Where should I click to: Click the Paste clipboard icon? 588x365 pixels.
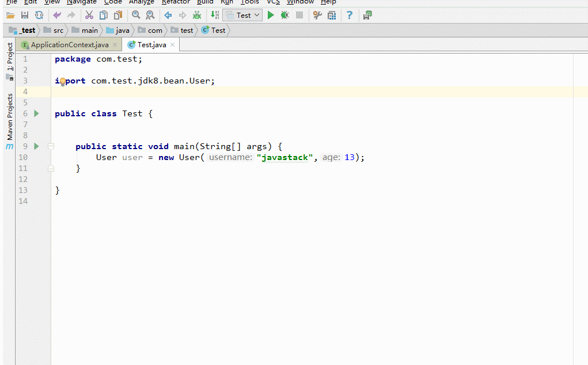coord(118,16)
